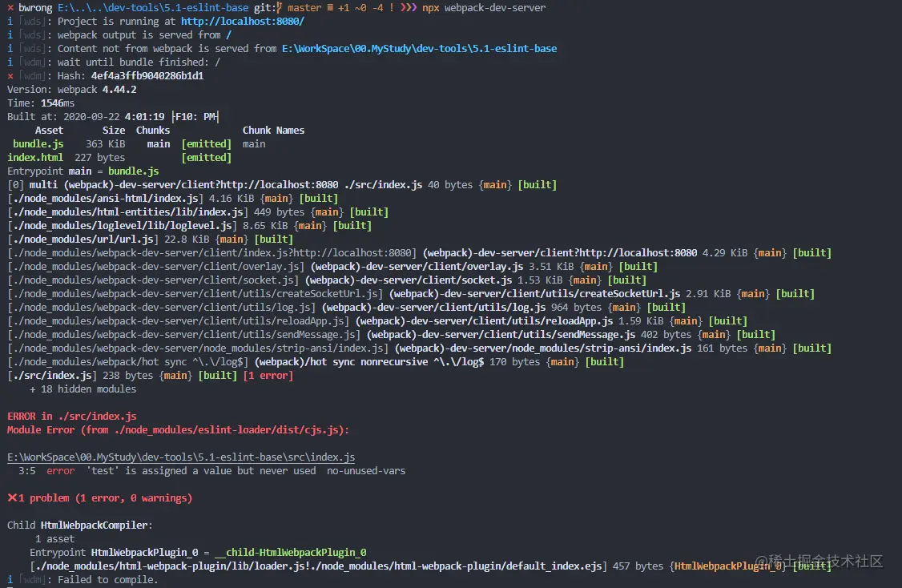Click the git branch icon before master
902x588 pixels.
coord(279,7)
